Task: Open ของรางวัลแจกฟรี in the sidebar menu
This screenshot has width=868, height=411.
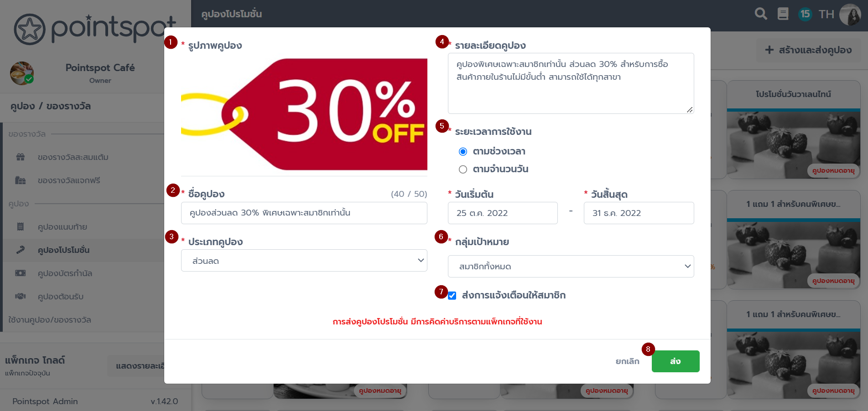Action: click(69, 180)
